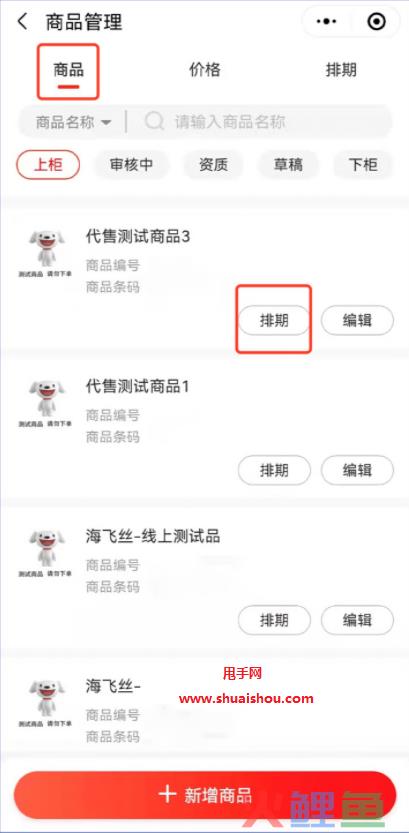The image size is (409, 833).
Task: Open the 代售测试商品3 product thumbnail
Action: pyautogui.click(x=45, y=253)
